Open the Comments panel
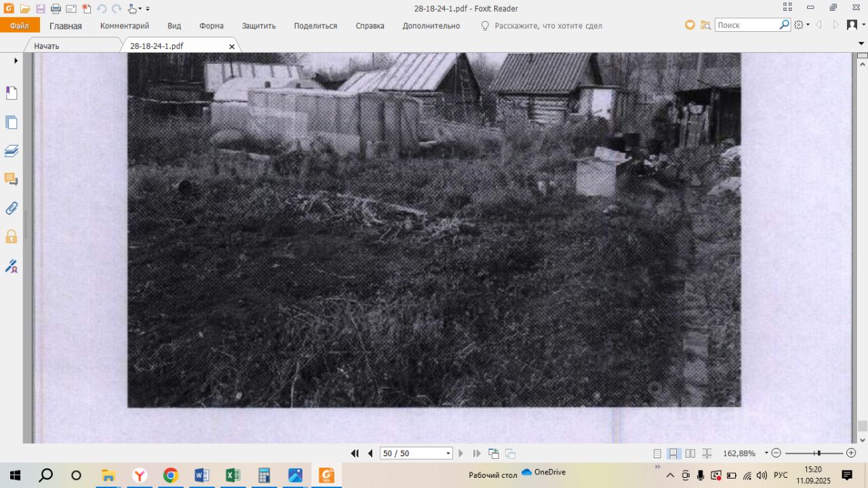This screenshot has width=868, height=488. tap(12, 180)
